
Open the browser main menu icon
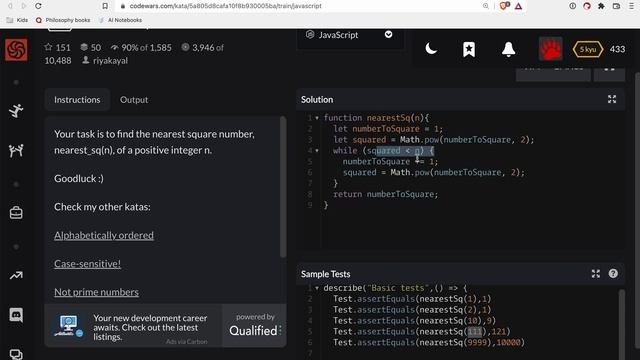tap(631, 6)
